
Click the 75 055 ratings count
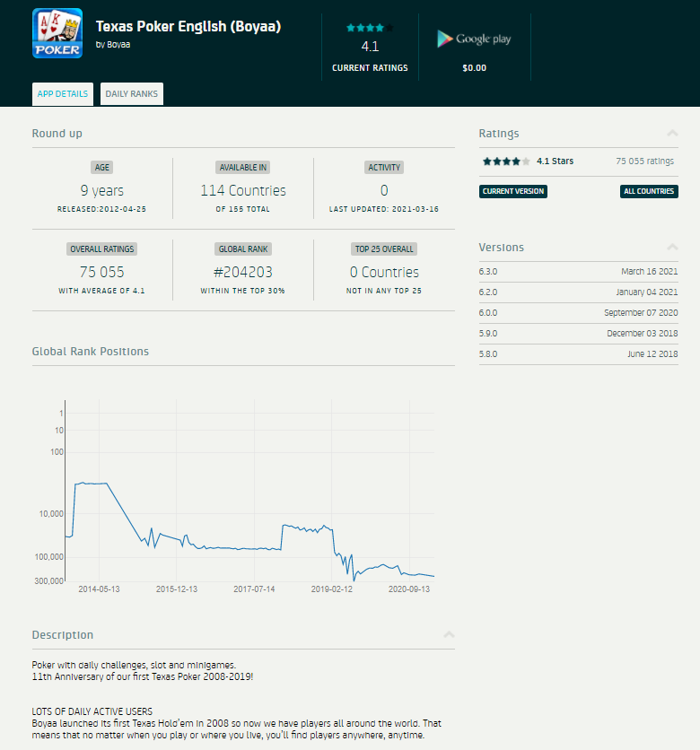644,161
